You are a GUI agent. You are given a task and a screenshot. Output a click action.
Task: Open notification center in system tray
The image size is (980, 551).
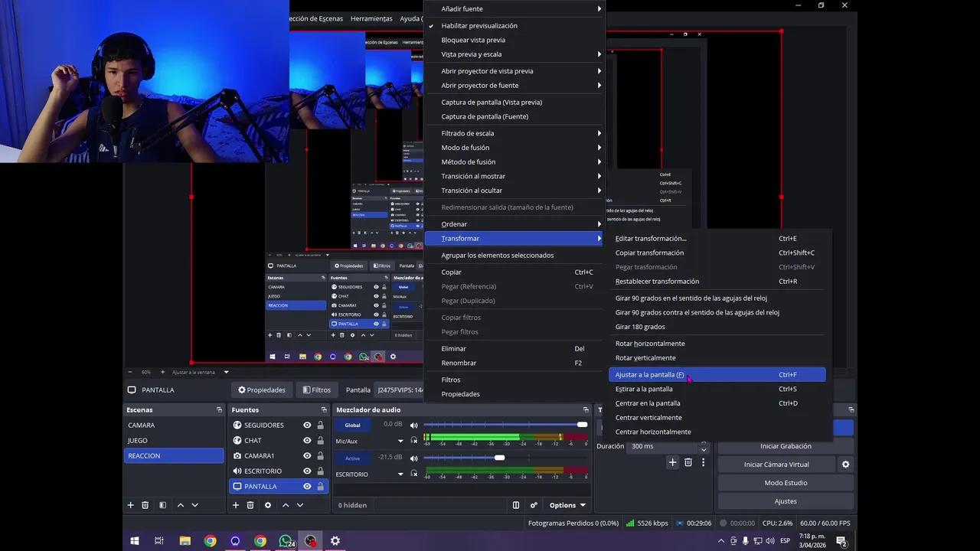tap(841, 541)
